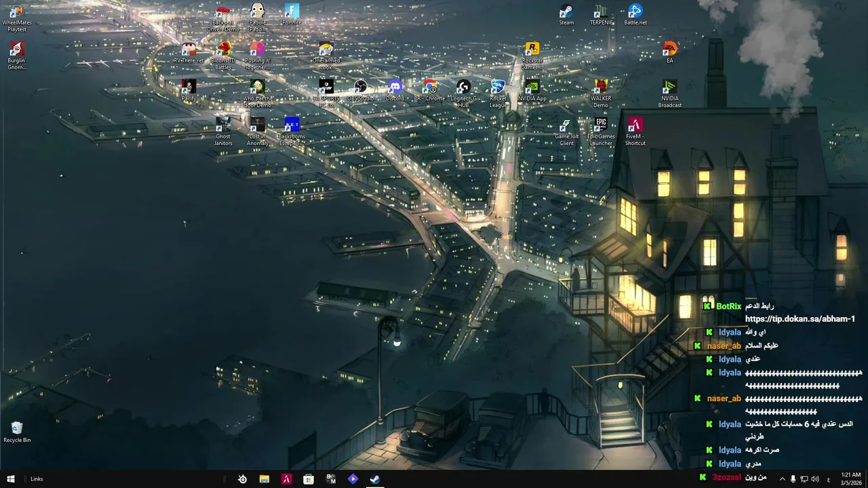
Task: Open the SteelSeries gear-shaped taskbar icon
Action: tap(242, 479)
